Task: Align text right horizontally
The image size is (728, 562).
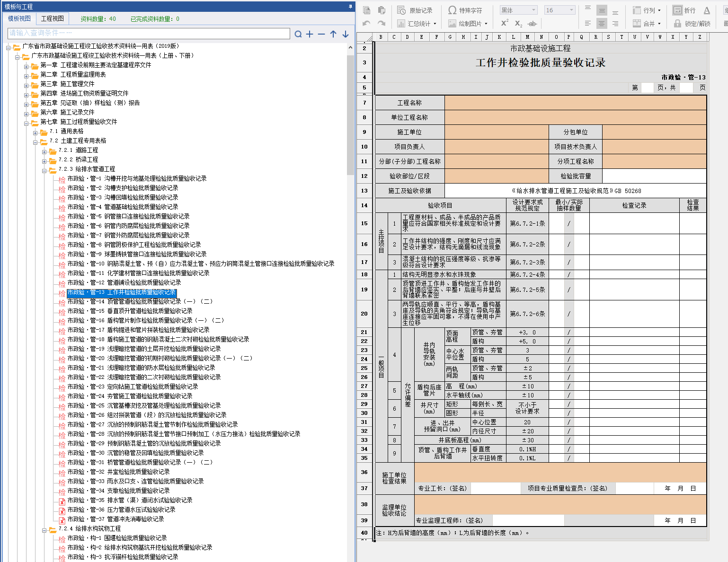Action: pyautogui.click(x=615, y=23)
